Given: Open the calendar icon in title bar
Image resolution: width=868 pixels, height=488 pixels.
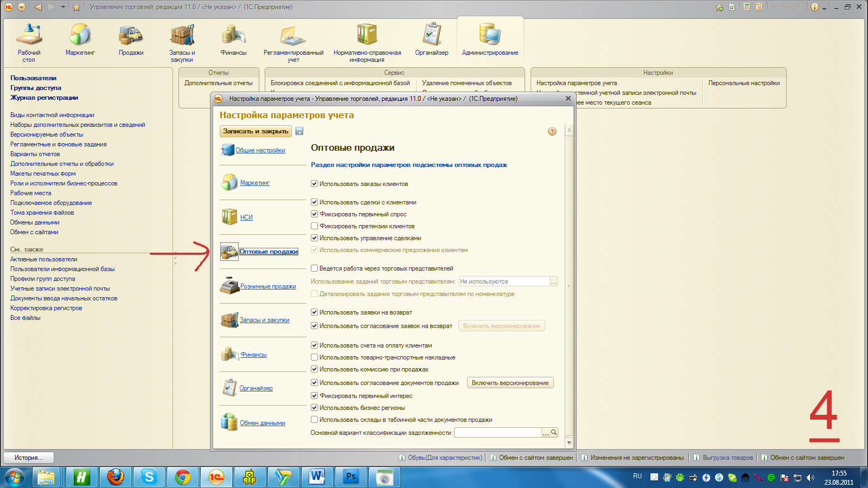Looking at the screenshot, I should click(x=759, y=7).
